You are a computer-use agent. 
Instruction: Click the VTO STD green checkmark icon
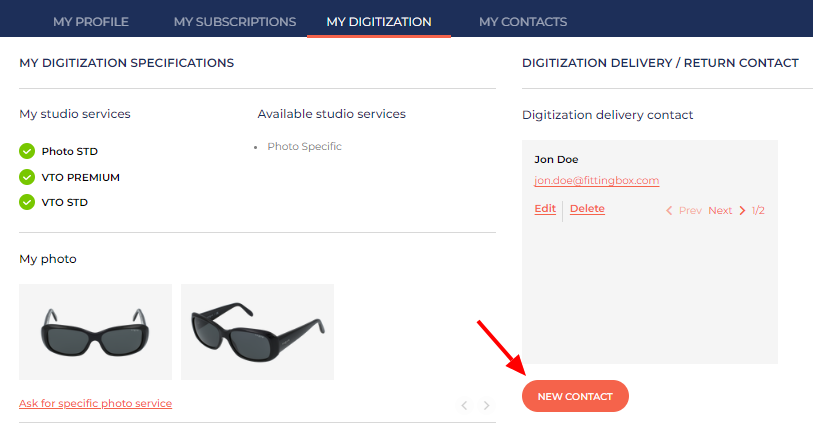pos(27,202)
